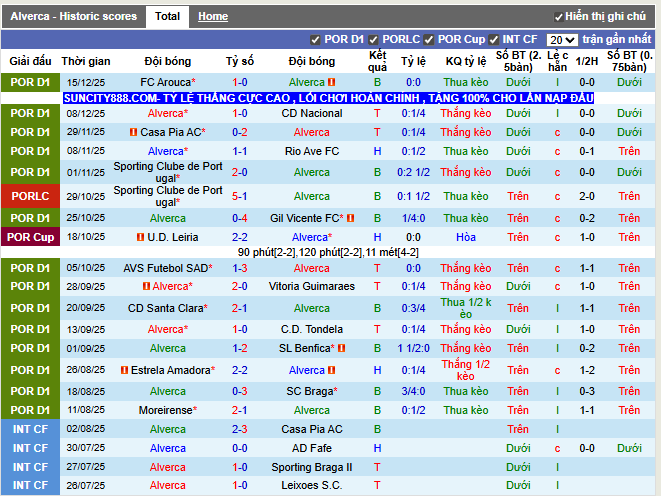Click the penalty note 90 phút[2-2],120 phút[2-2]
The width and height of the screenshot is (662, 496).
(328, 252)
